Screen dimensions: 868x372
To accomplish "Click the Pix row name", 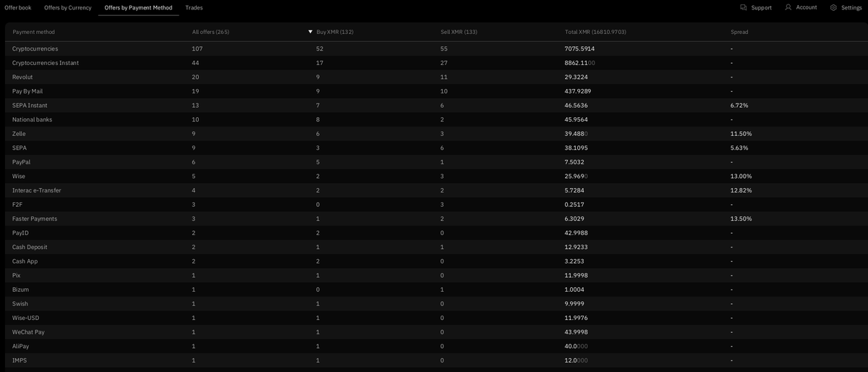I will click(17, 275).
